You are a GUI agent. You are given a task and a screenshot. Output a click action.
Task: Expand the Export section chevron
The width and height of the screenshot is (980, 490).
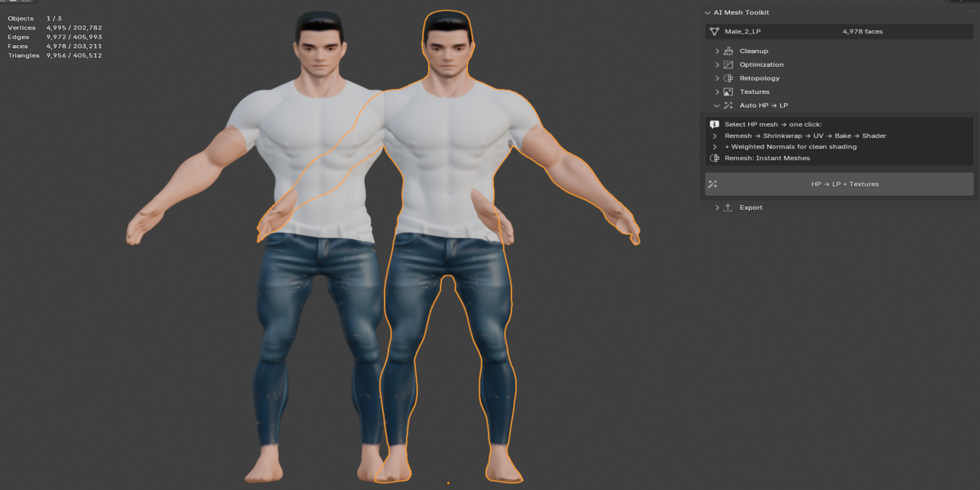(717, 207)
